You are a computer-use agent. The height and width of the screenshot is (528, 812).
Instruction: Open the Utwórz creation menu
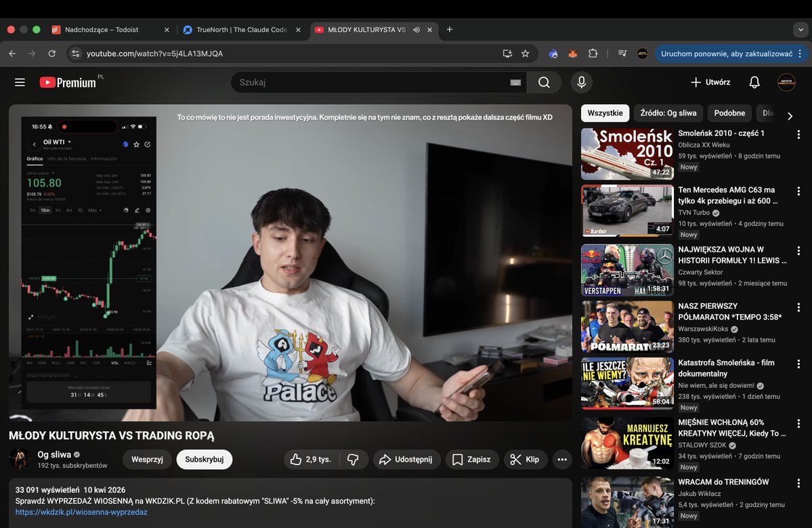(710, 82)
